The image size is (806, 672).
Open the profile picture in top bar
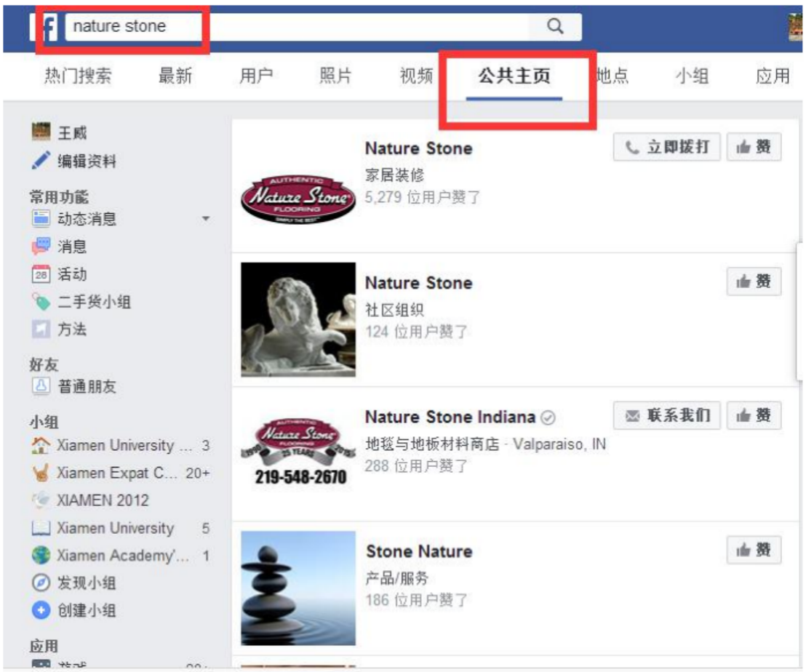[795, 27]
